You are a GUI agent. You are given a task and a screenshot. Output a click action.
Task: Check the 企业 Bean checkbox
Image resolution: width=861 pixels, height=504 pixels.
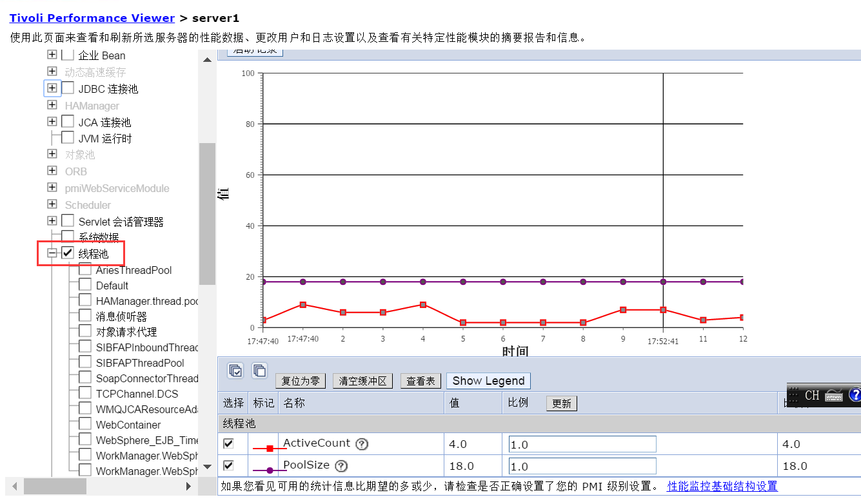point(68,55)
